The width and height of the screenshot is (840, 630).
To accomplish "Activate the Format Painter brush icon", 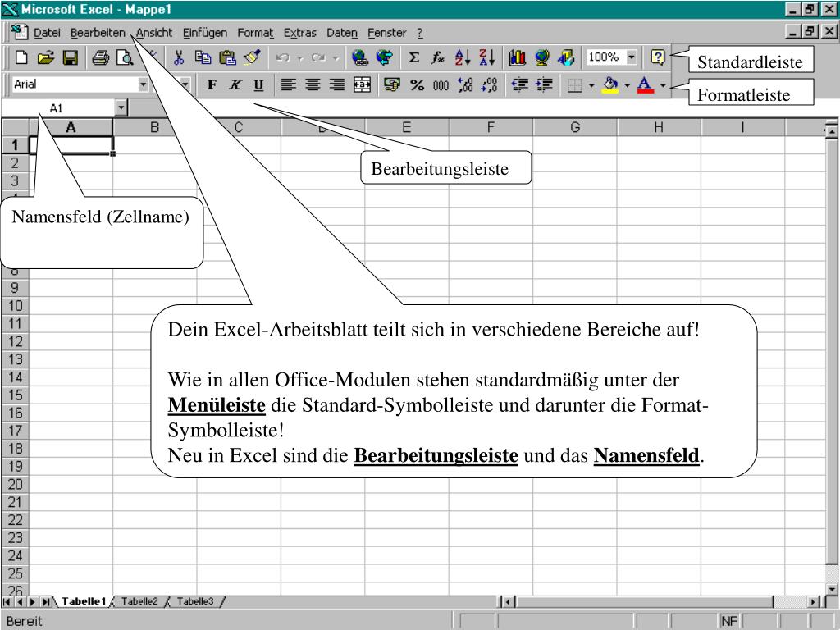I will click(x=252, y=57).
